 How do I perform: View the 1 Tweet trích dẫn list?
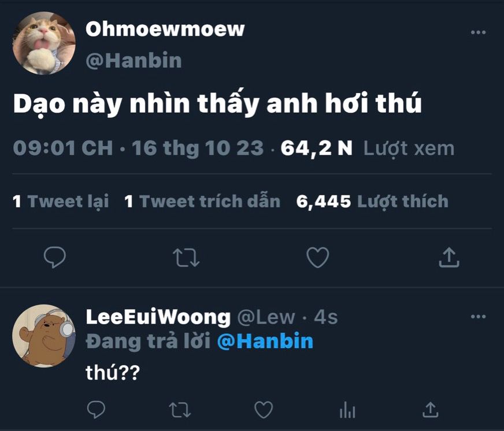[x=202, y=202]
